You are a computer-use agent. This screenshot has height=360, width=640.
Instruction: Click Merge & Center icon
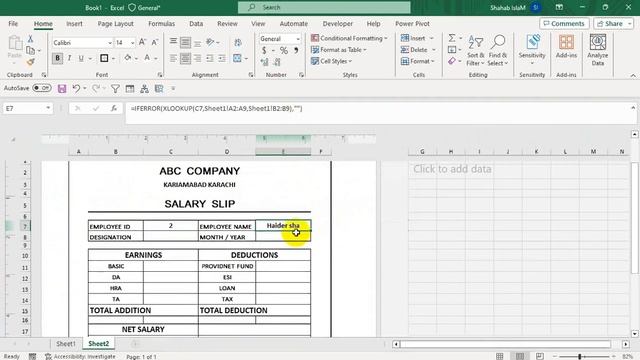coord(237,58)
